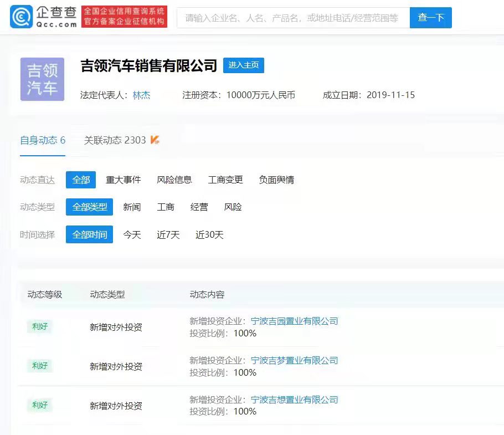Choose 新闻 dynamic type

pyautogui.click(x=132, y=207)
